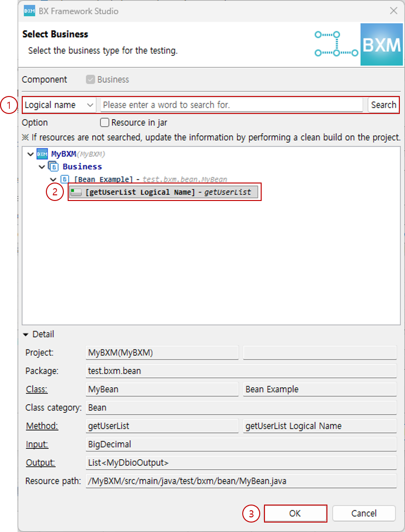Close the BX Framework Studio dialog
The height and width of the screenshot is (532, 405).
point(393,11)
